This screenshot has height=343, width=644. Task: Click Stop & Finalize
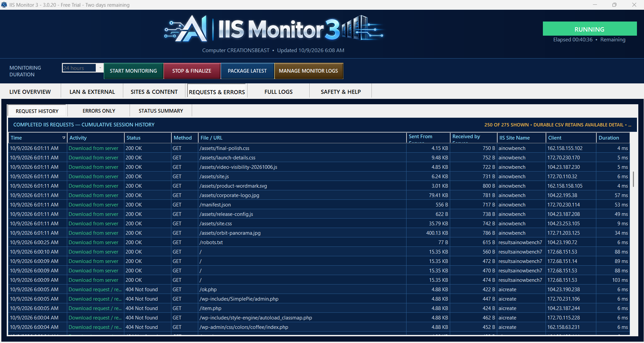click(x=192, y=71)
